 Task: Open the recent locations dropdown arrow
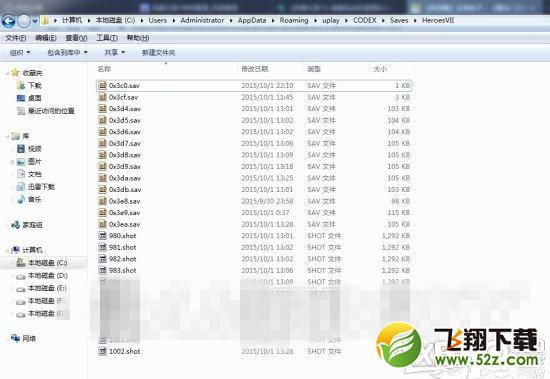coord(35,21)
